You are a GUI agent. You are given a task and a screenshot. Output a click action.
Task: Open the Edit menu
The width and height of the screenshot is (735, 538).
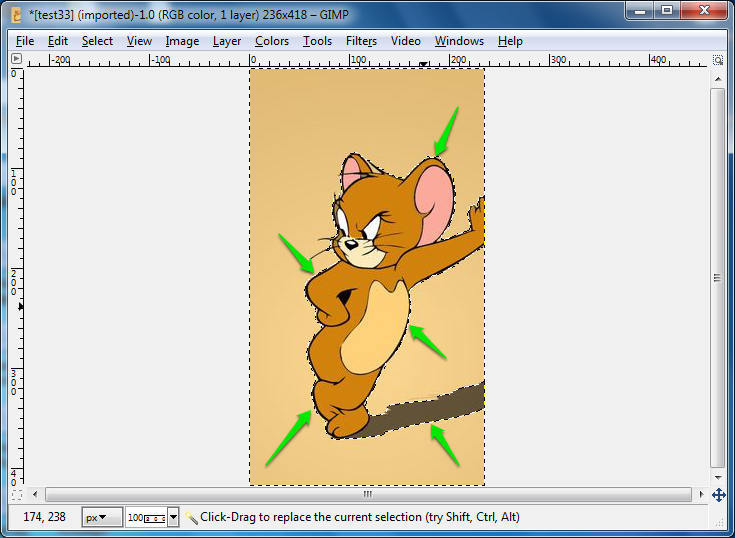pyautogui.click(x=58, y=41)
